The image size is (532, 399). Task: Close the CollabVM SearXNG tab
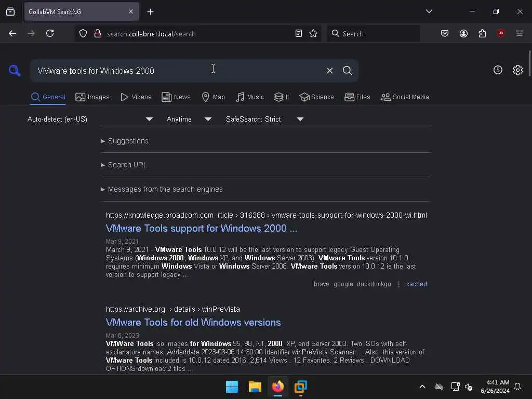pyautogui.click(x=131, y=12)
